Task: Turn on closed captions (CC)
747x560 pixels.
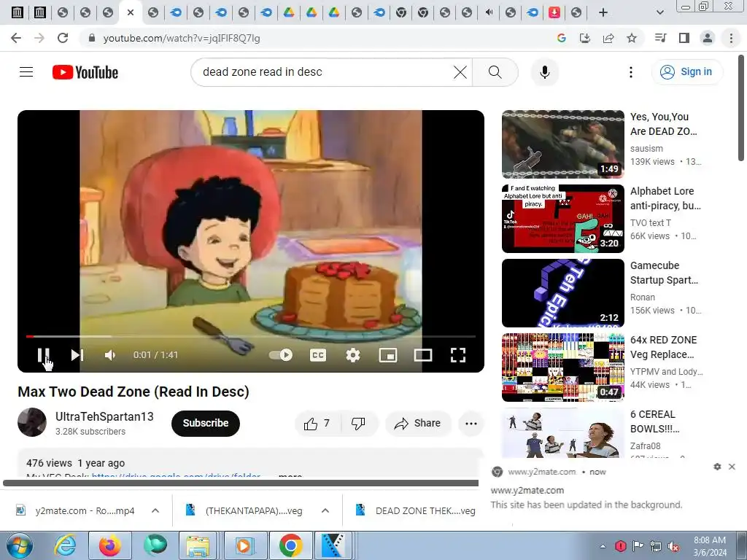Action: [x=318, y=355]
